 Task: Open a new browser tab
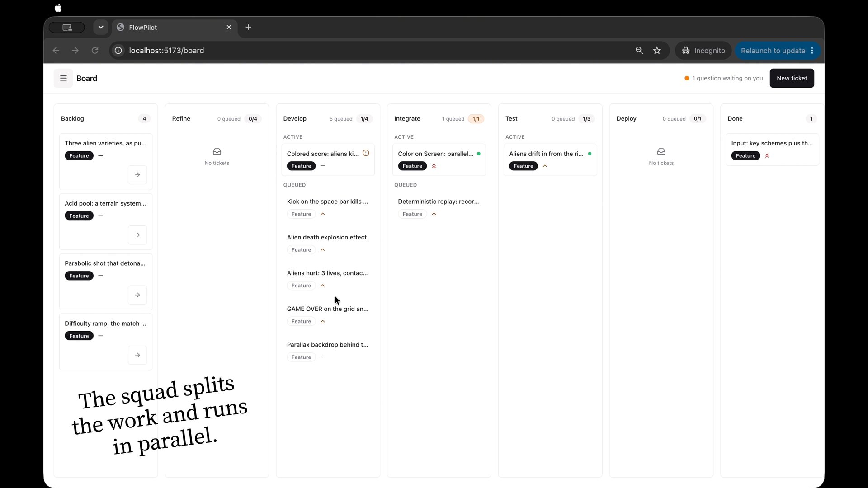[x=248, y=27]
